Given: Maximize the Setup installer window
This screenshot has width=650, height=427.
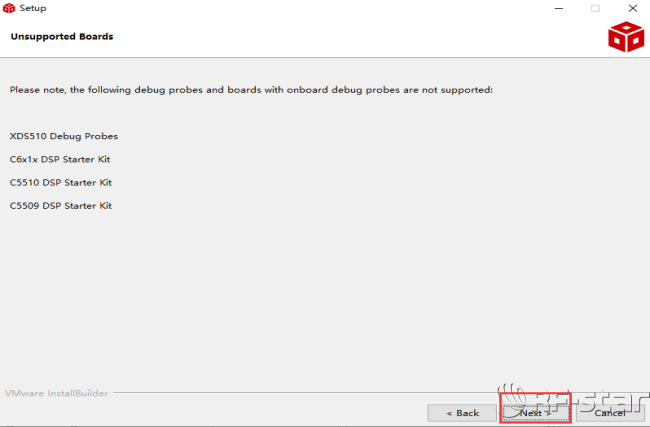Looking at the screenshot, I should click(x=595, y=8).
